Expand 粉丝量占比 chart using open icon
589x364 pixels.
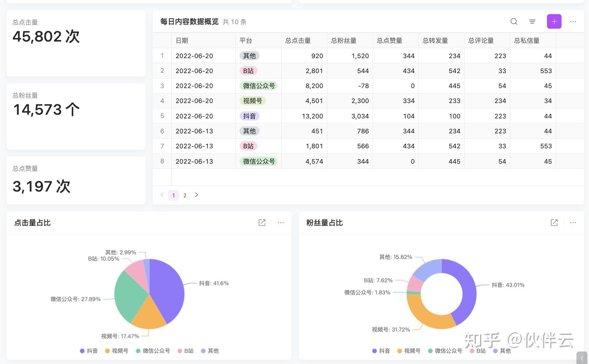tap(554, 223)
